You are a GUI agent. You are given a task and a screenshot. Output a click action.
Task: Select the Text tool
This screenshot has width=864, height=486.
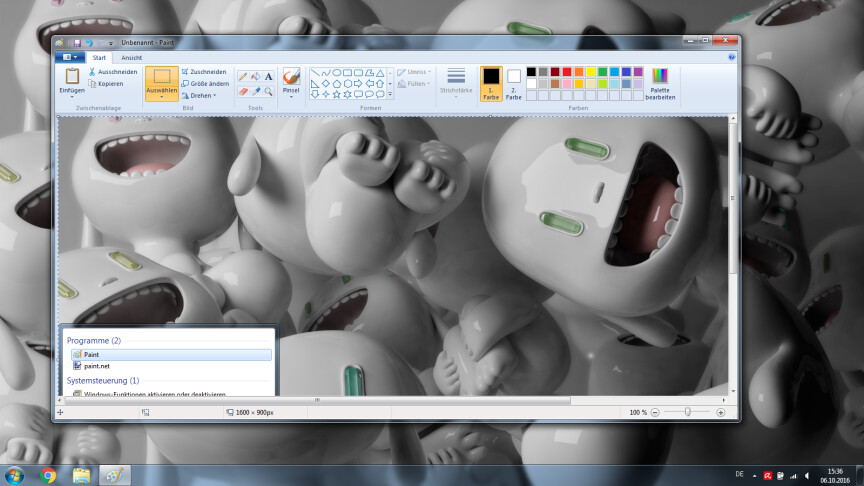point(268,77)
